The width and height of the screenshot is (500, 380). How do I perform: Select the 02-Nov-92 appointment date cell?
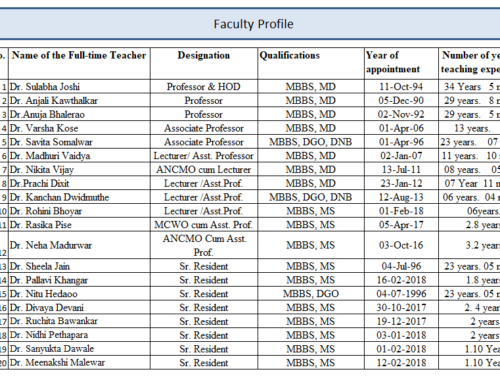401,114
